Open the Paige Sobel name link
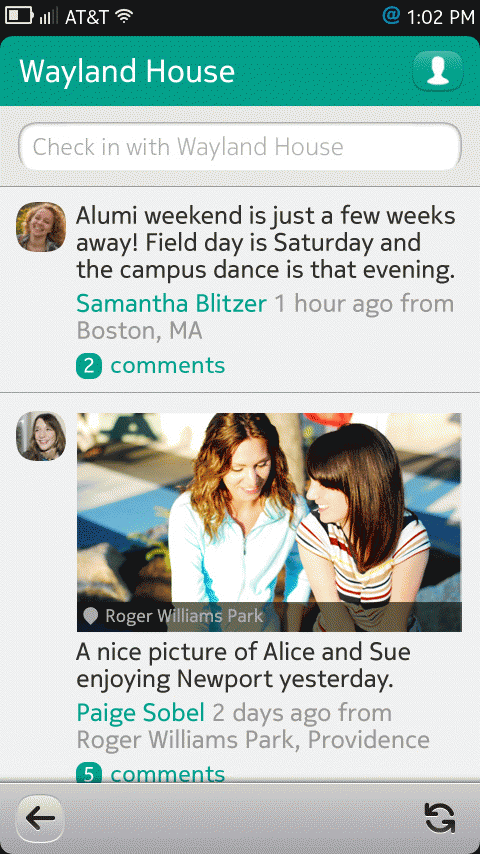This screenshot has height=854, width=480. click(141, 712)
